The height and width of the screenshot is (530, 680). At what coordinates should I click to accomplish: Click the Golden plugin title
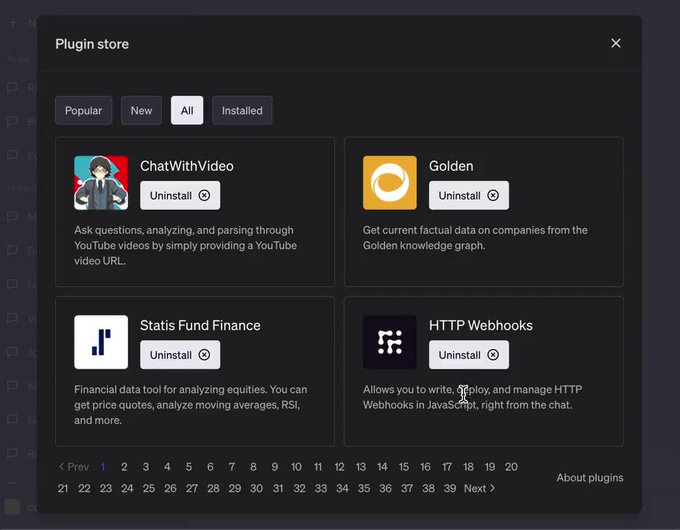pos(451,166)
